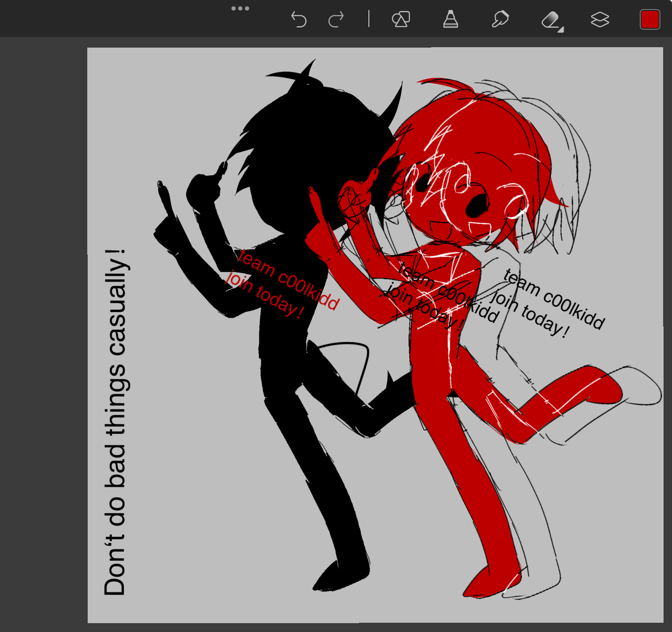Choose the eraser tool
Screen dimensions: 672x632
pyautogui.click(x=550, y=19)
